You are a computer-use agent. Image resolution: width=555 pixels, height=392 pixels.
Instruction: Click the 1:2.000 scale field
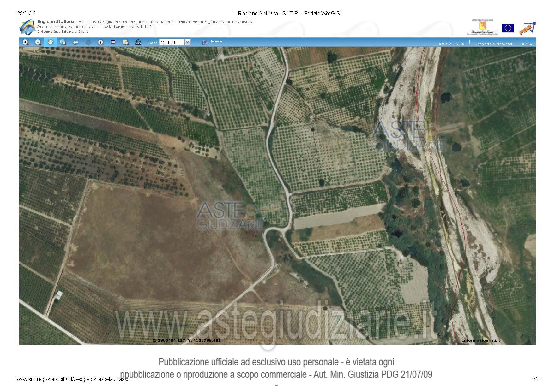point(172,42)
